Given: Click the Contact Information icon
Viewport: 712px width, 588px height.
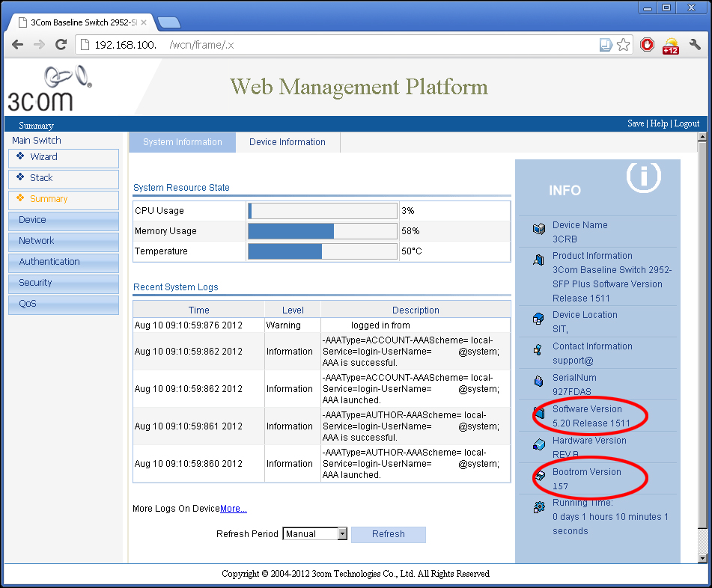Looking at the screenshot, I should [x=538, y=350].
